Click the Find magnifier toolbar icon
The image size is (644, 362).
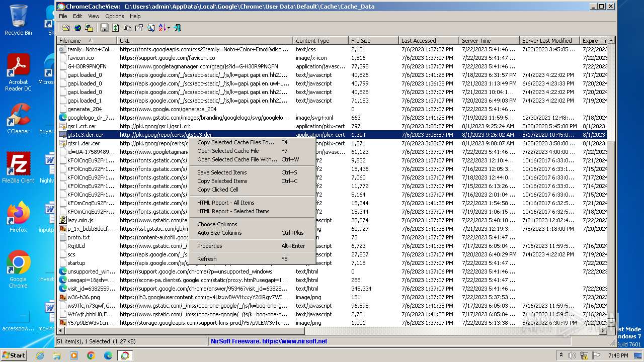(151, 28)
